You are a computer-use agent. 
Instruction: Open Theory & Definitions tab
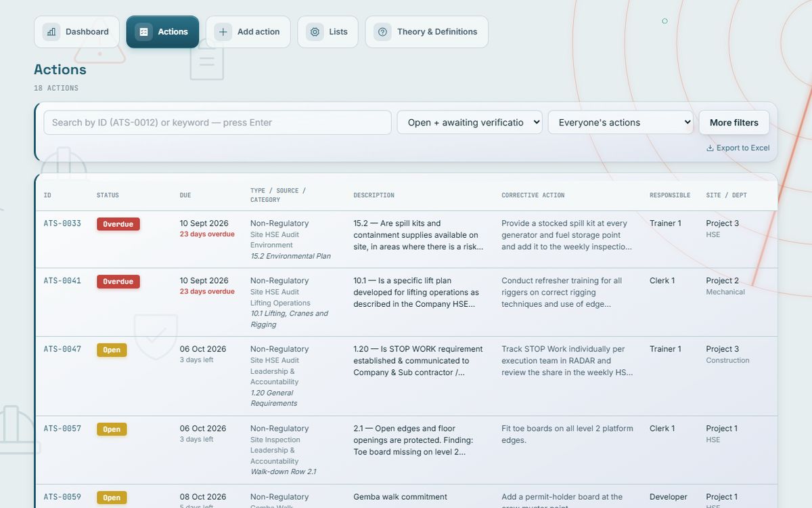pos(427,32)
